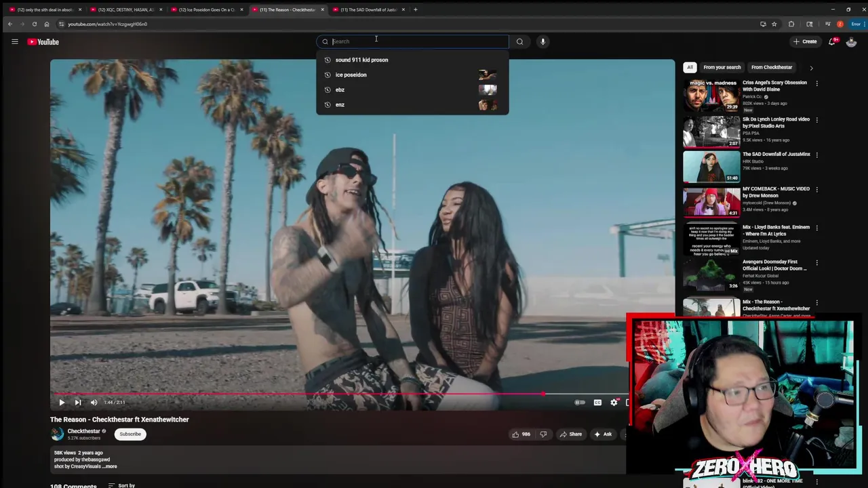Dislike the video thumbs down
This screenshot has width=868, height=488.
543,434
